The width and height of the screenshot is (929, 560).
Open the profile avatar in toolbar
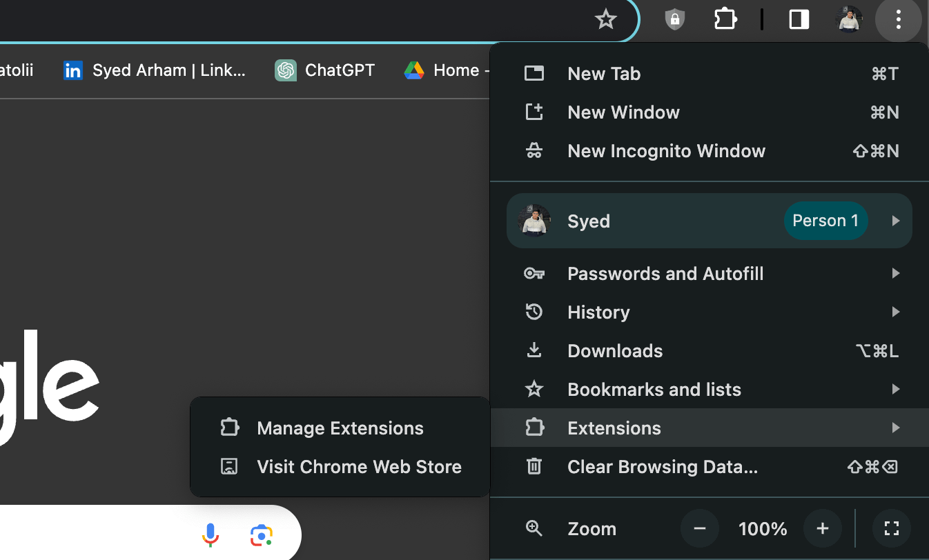(850, 19)
